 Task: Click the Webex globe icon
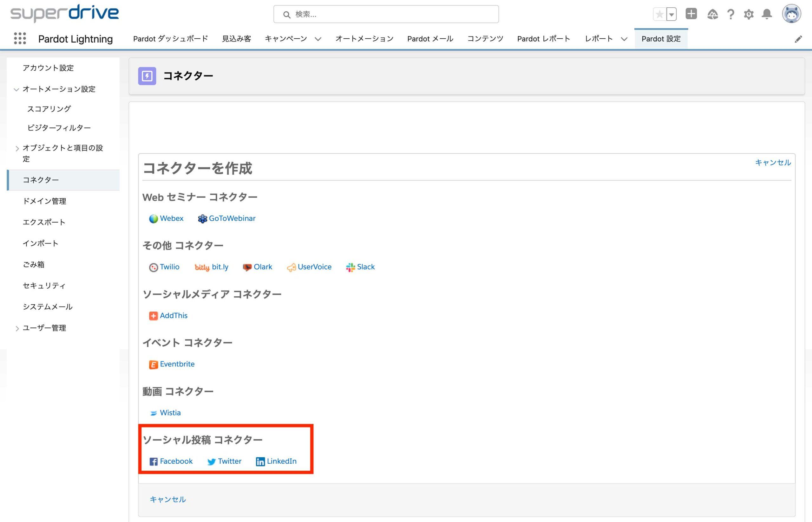click(x=153, y=219)
